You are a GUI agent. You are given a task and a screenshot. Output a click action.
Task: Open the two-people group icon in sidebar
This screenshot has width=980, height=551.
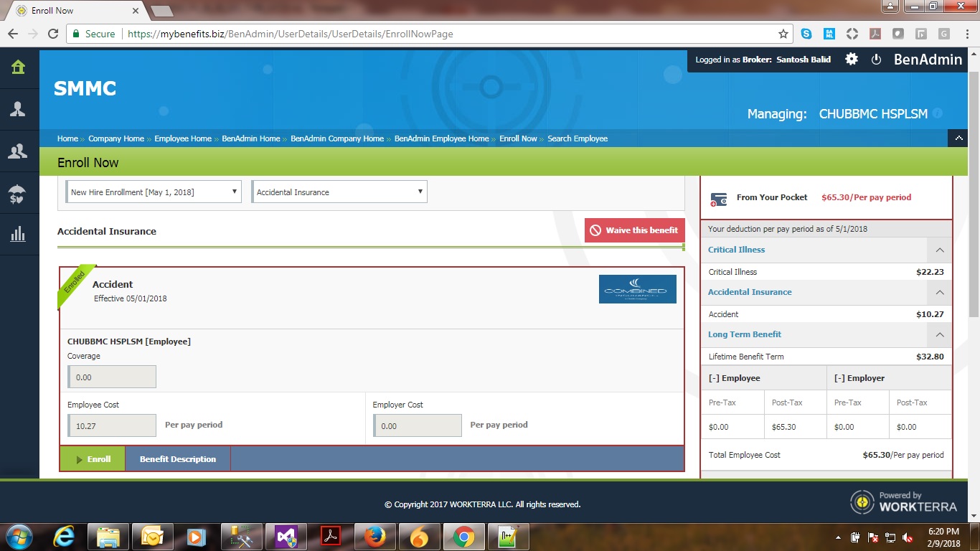click(18, 151)
